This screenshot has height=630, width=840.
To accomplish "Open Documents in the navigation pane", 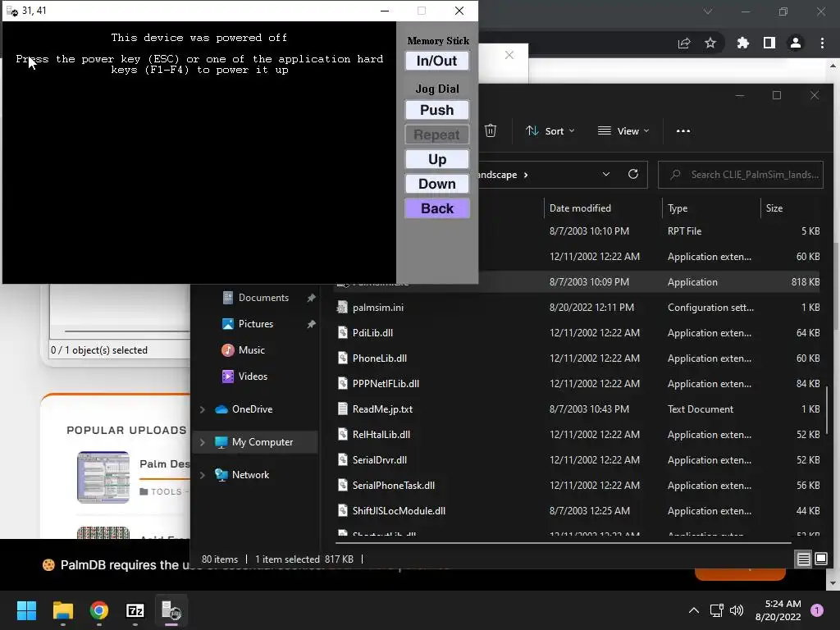I will tap(263, 297).
